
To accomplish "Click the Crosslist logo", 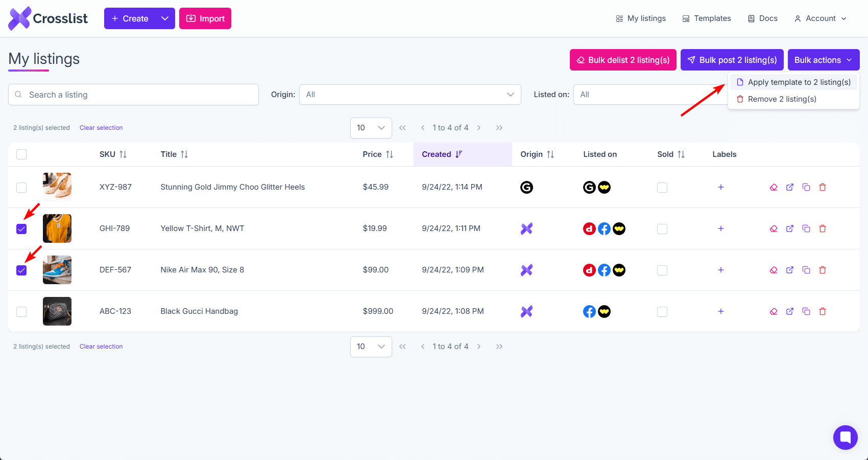I will [48, 18].
